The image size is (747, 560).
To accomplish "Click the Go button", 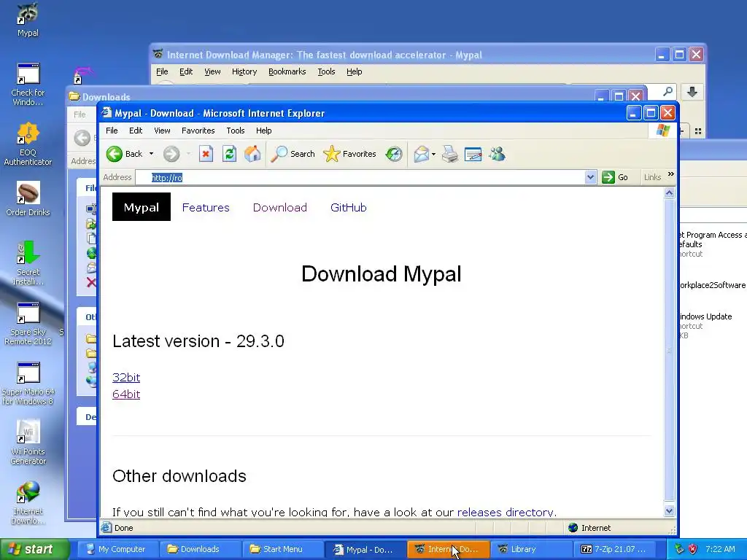I will 615,178.
